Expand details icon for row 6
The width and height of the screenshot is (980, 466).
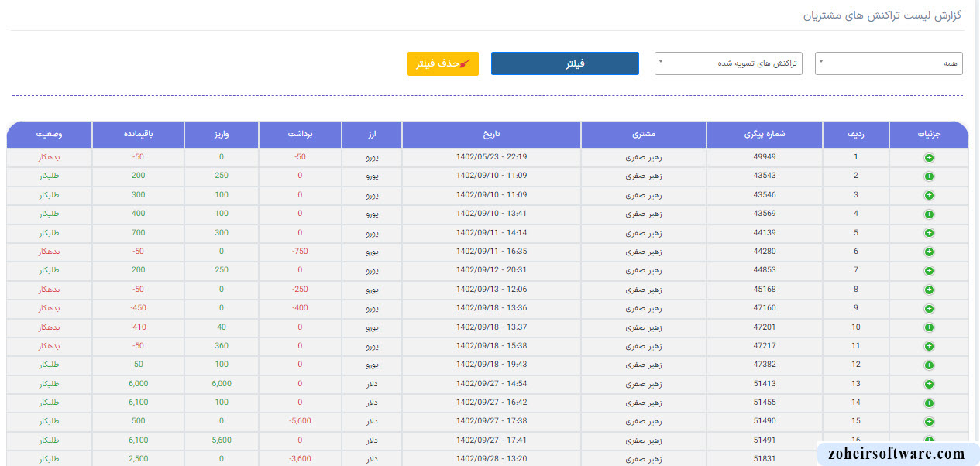(x=929, y=252)
